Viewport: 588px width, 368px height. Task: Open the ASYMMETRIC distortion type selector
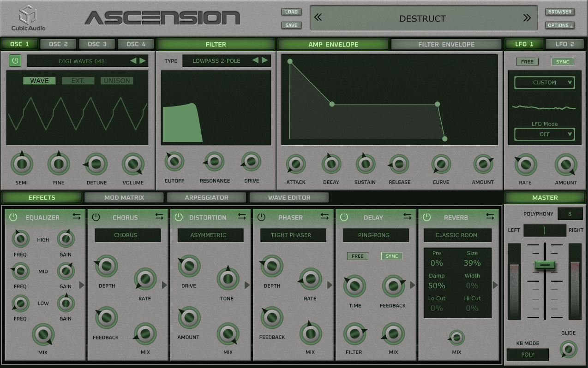210,235
